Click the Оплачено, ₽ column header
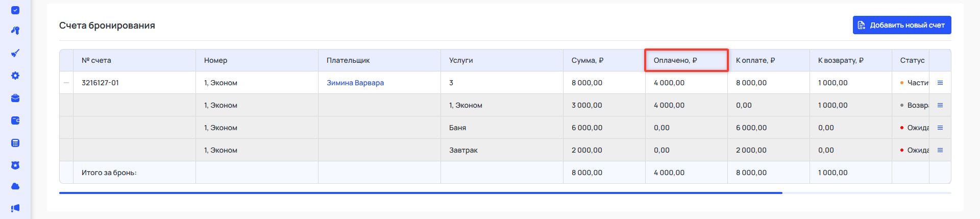This screenshot has height=219, width=980. pos(675,60)
